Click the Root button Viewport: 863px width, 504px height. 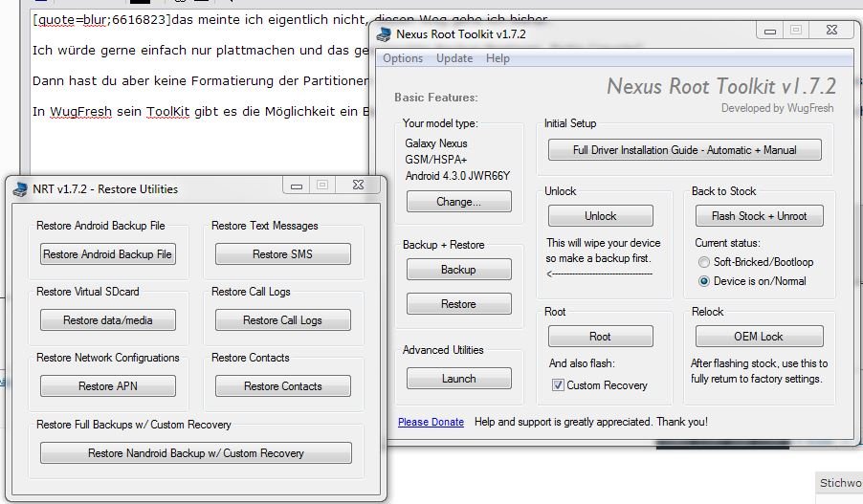601,337
